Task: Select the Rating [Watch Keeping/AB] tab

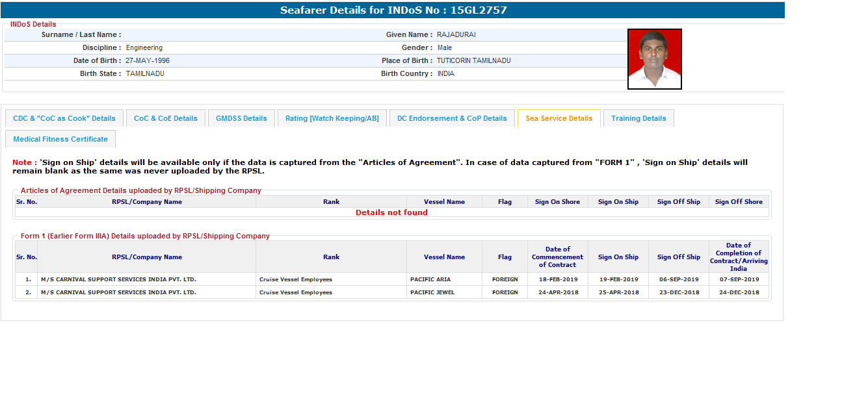Action: (x=332, y=118)
